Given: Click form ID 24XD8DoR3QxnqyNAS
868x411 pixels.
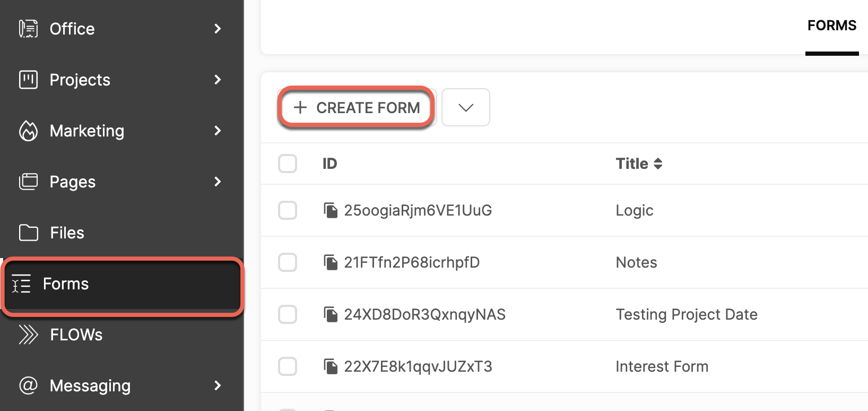Looking at the screenshot, I should [x=424, y=314].
